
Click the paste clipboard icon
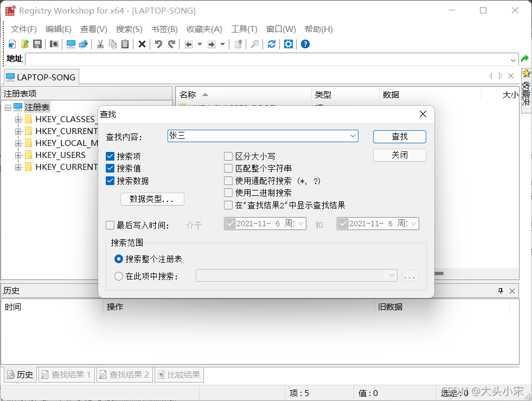click(125, 44)
